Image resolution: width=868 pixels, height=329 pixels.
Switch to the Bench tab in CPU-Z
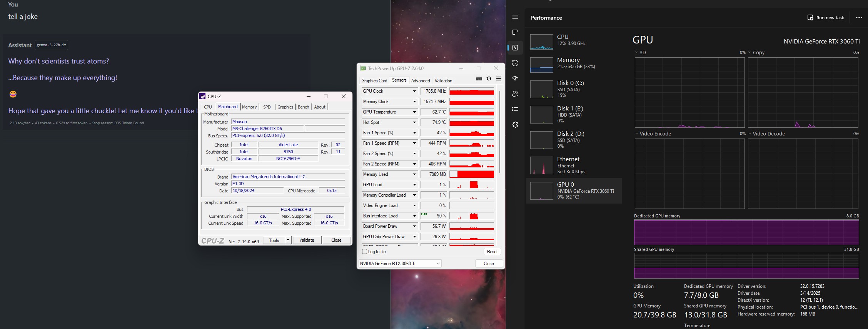304,107
